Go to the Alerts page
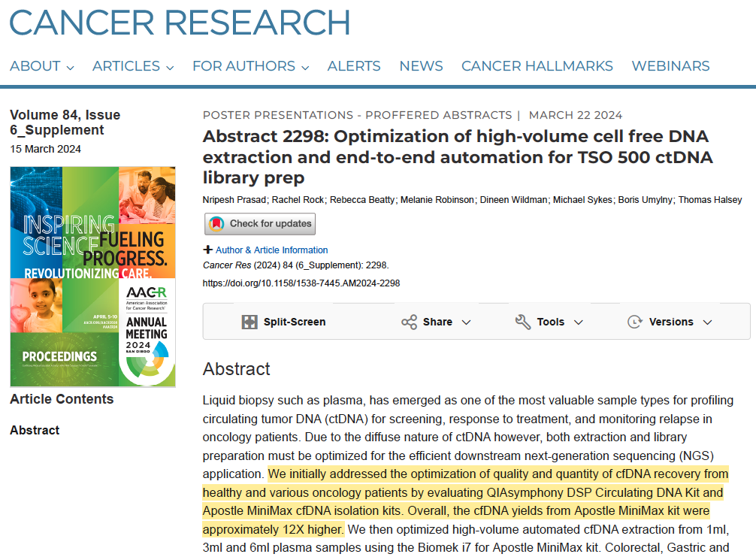The width and height of the screenshot is (756, 557). tap(354, 66)
